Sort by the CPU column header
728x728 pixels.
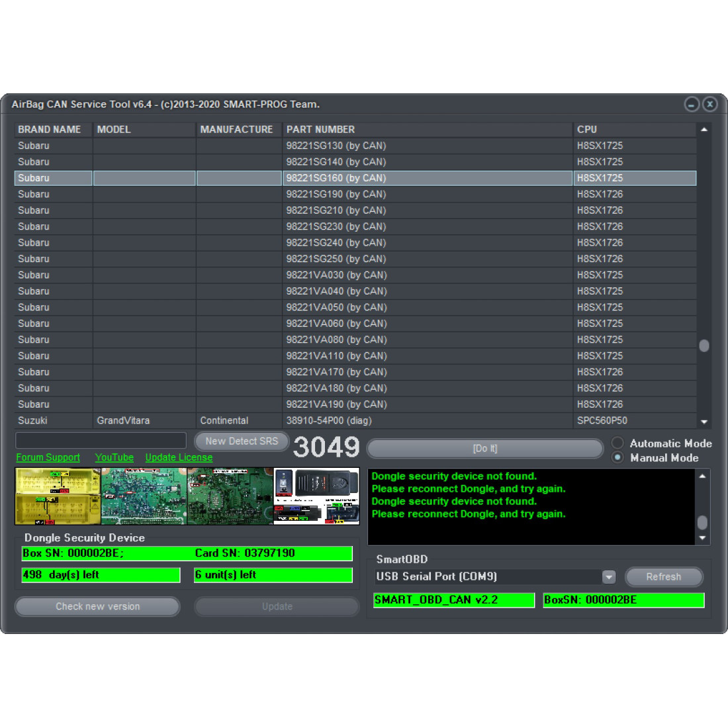tap(587, 130)
